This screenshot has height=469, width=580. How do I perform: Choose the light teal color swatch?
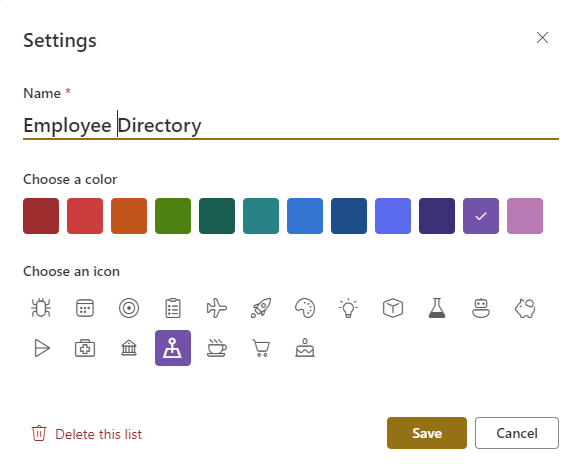pos(261,216)
